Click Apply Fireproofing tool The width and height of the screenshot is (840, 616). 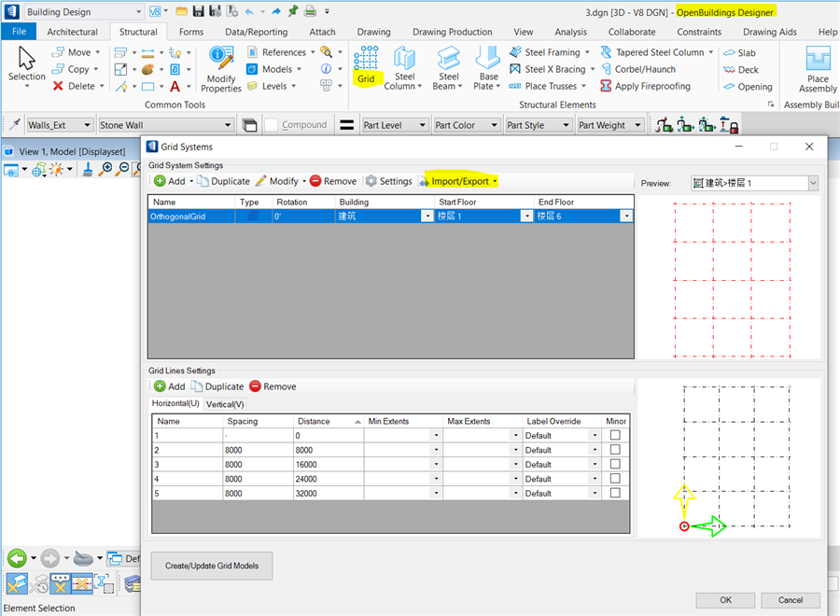[x=646, y=86]
